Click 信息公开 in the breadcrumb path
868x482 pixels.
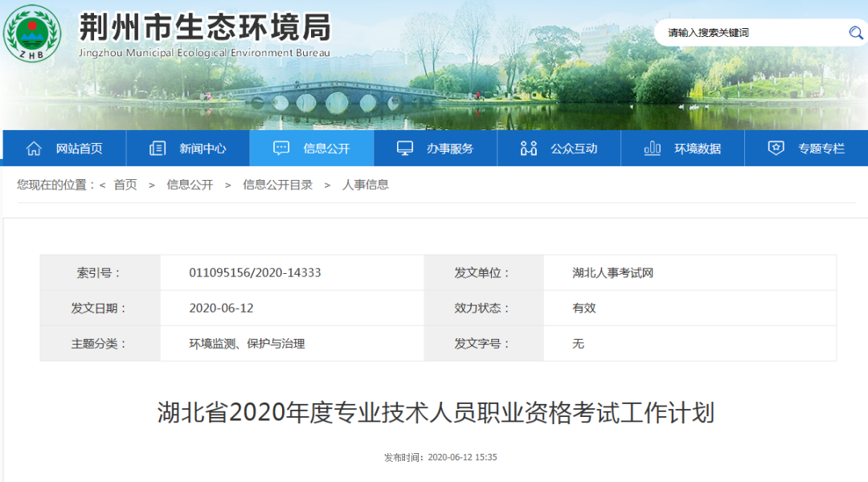[190, 185]
